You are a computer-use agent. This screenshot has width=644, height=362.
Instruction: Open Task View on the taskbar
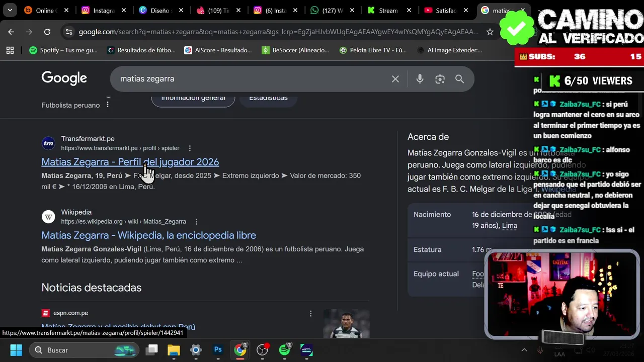[x=151, y=350]
